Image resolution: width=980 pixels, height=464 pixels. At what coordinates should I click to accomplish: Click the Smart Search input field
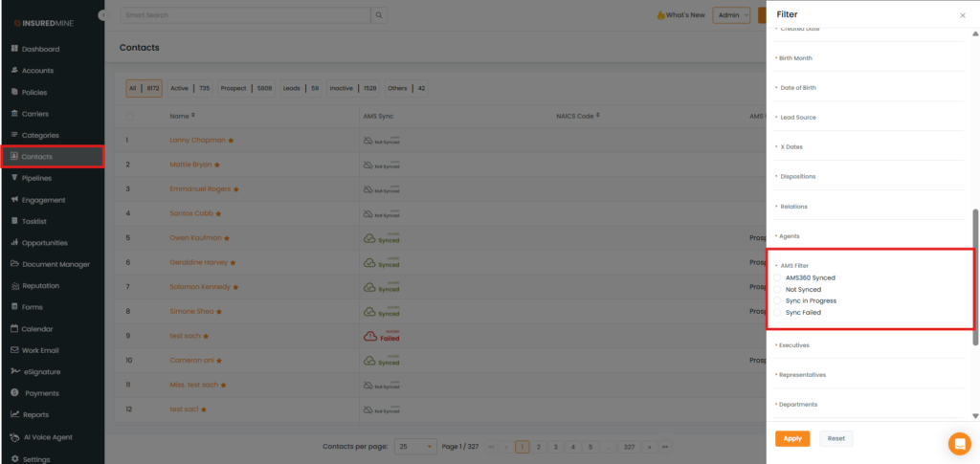coord(244,15)
